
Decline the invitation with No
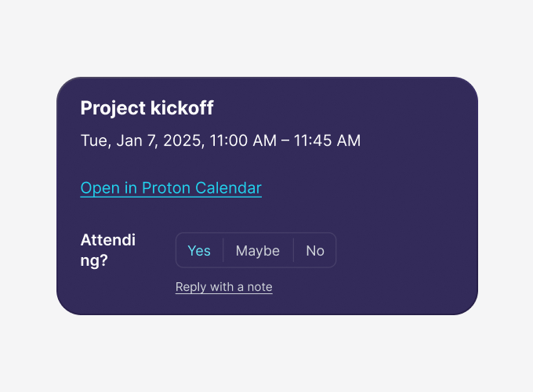(315, 251)
